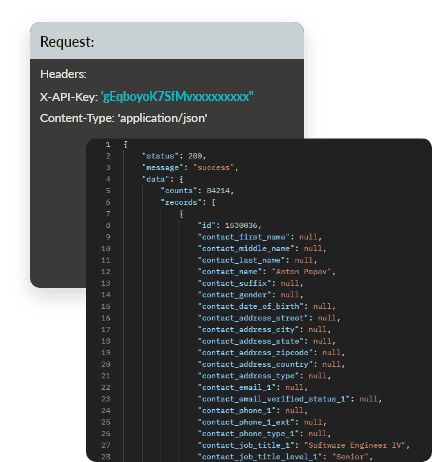The image size is (432, 462).
Task: Click the Request panel header
Action: [167, 41]
